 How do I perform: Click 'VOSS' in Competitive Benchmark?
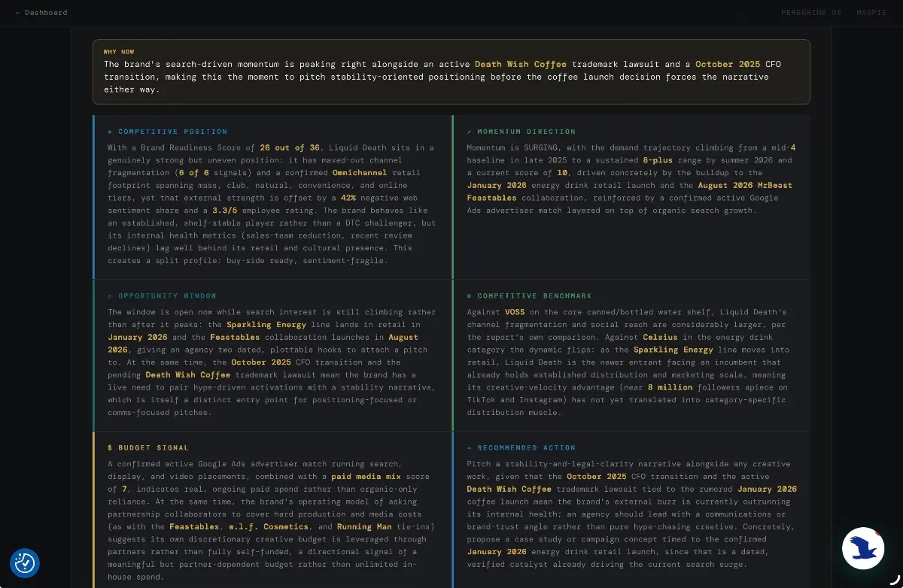[515, 313]
